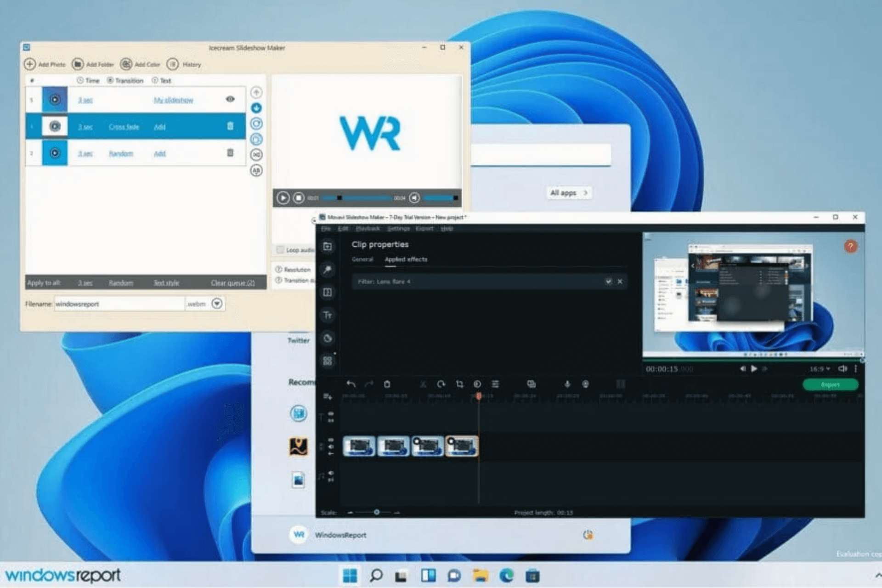The width and height of the screenshot is (882, 588).
Task: Enable the Loop audio checkbox
Action: (280, 250)
